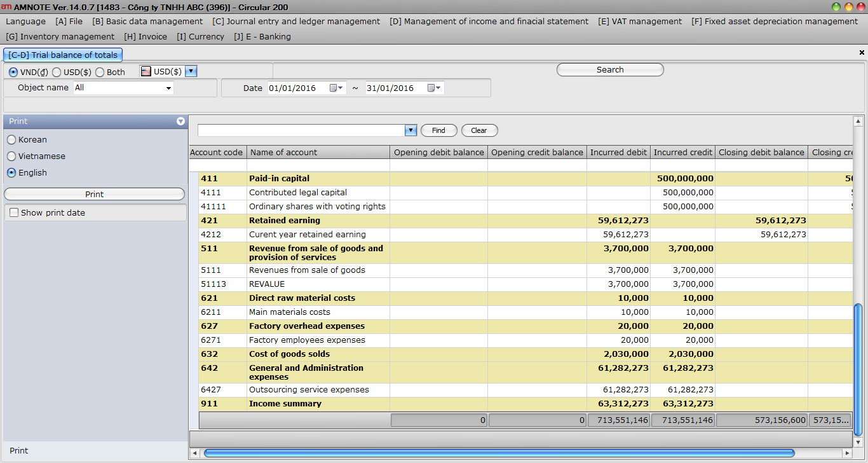Click the AMNOTE app logo icon
The image size is (868, 463).
click(6, 7)
